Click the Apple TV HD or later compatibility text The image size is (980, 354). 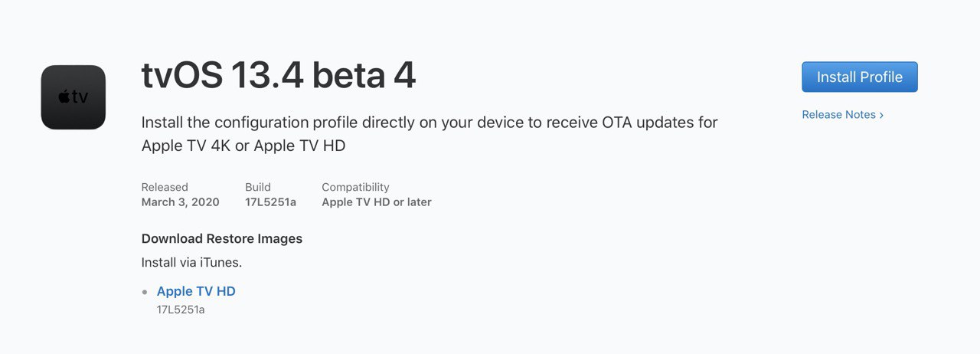[377, 202]
